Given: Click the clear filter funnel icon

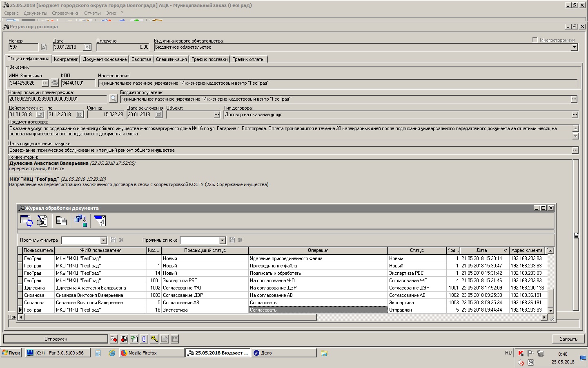Looking at the screenshot, I should pyautogui.click(x=100, y=221).
